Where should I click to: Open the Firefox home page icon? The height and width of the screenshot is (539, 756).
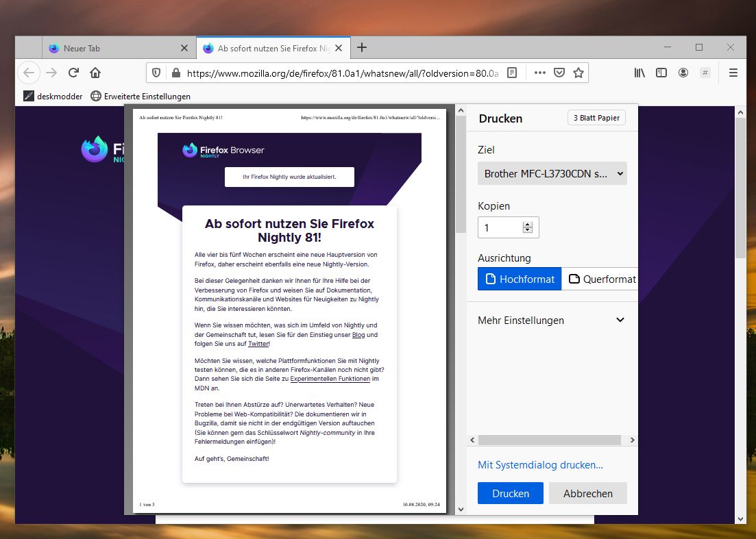pyautogui.click(x=95, y=73)
